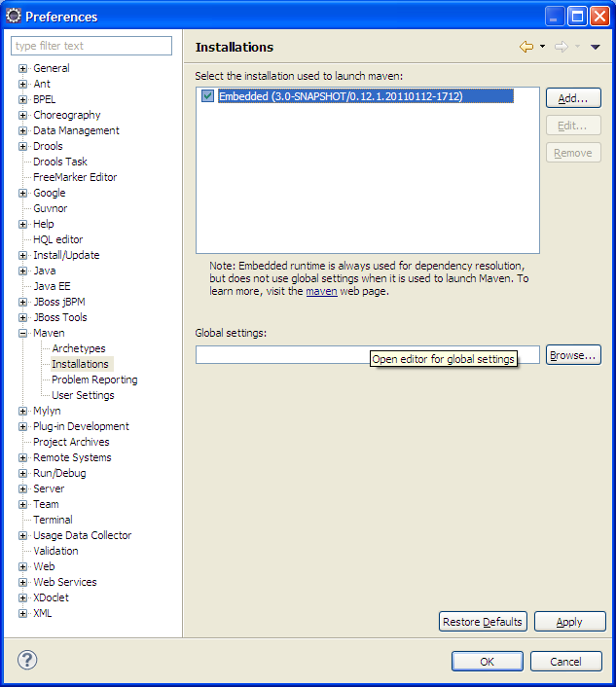The width and height of the screenshot is (616, 687).
Task: Open the preferences view menu triangle
Action: [595, 47]
